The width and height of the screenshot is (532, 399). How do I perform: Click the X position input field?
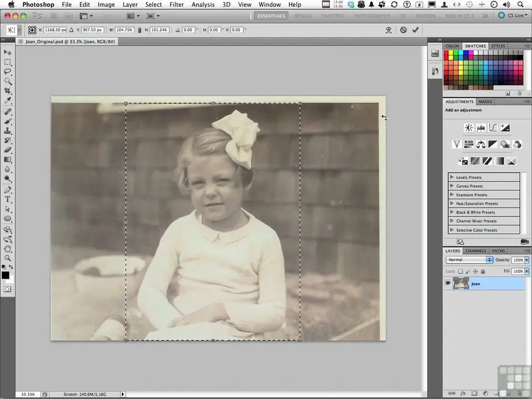[55, 30]
